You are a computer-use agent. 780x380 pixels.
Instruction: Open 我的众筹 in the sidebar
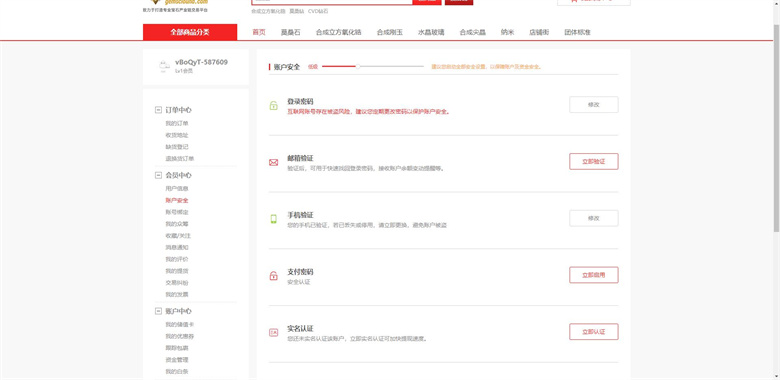pos(177,224)
